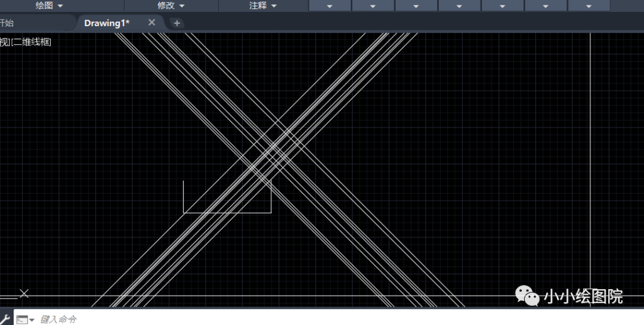Click the 小小绘图院 watermark text
The width and height of the screenshot is (644, 325).
[583, 296]
